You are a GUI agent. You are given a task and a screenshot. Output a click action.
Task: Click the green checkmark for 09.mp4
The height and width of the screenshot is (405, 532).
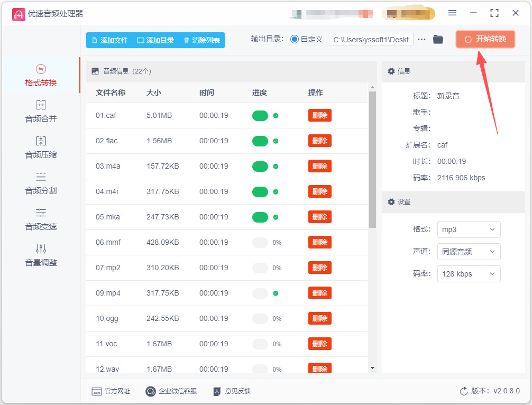(276, 293)
